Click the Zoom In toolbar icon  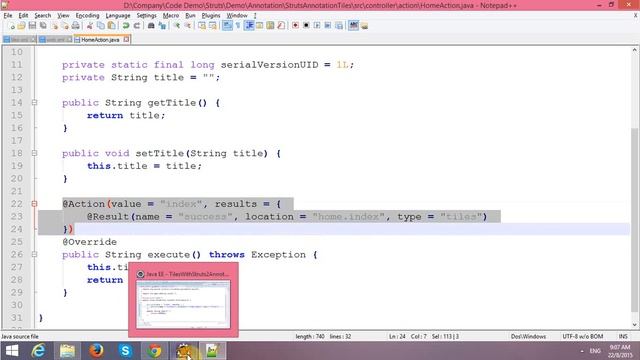(177, 26)
